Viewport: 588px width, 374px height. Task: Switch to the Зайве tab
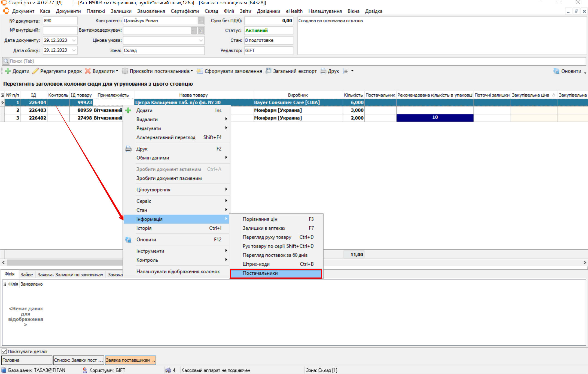tap(26, 275)
